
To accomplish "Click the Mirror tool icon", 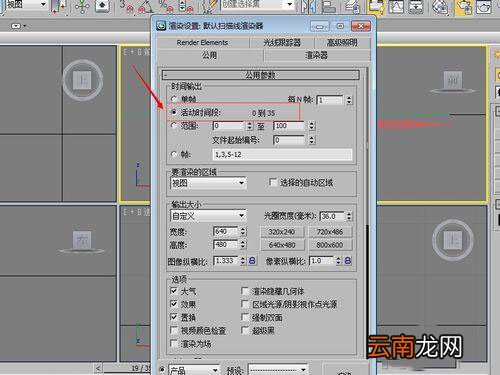I will (x=308, y=7).
